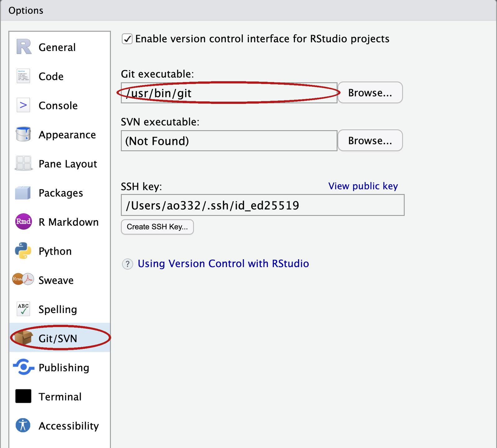The image size is (497, 448).
Task: Click the Git executable path field
Action: pyautogui.click(x=229, y=93)
